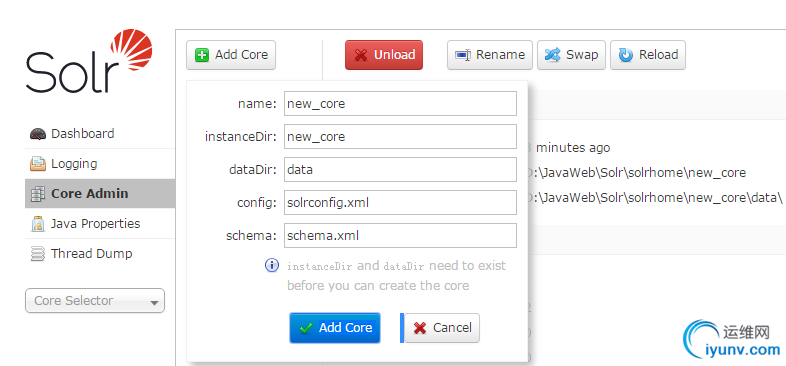Click the Dashboard gauge icon

tap(38, 134)
